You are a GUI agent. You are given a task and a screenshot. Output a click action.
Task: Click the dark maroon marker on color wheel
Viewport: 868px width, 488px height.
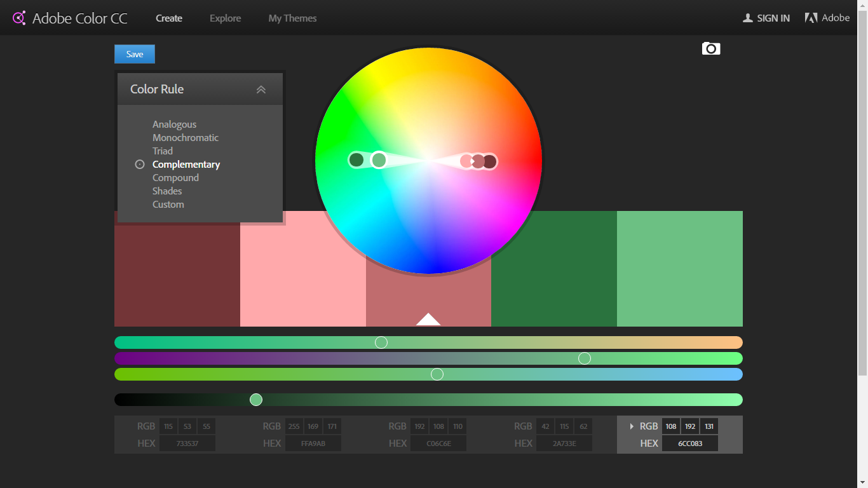[x=490, y=161]
